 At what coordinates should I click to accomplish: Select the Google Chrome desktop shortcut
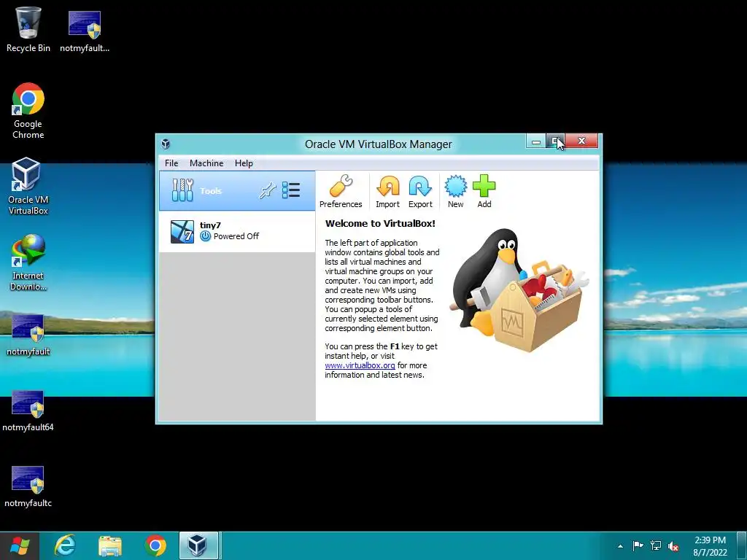pos(28,111)
